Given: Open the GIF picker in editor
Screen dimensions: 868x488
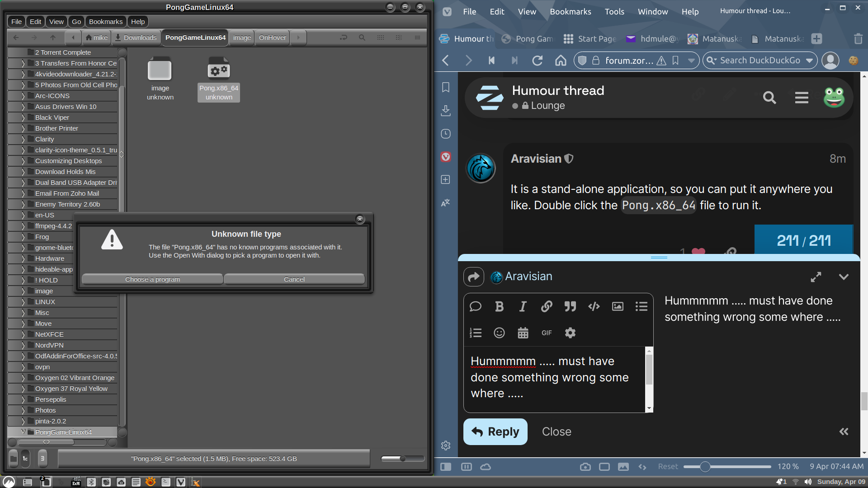Looking at the screenshot, I should (547, 333).
